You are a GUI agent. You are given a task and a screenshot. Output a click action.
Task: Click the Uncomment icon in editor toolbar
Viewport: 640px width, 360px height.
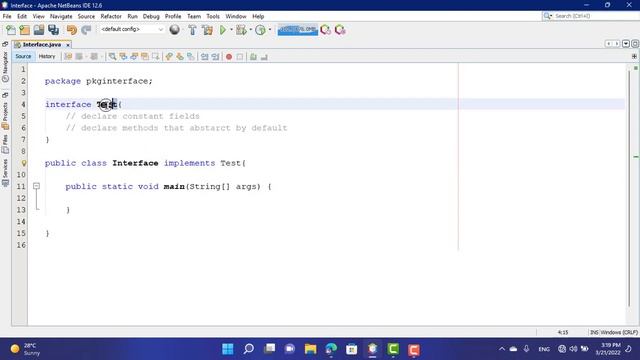point(264,57)
